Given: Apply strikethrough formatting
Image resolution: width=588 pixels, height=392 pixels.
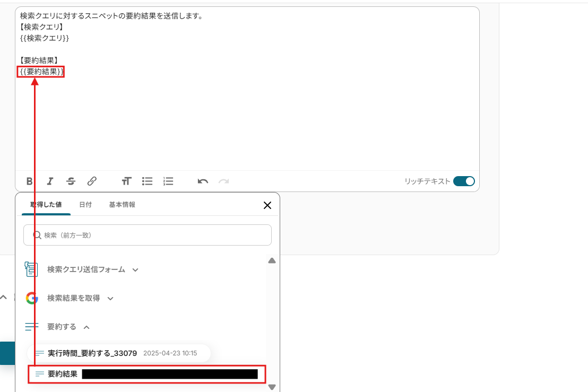Looking at the screenshot, I should click(x=71, y=181).
